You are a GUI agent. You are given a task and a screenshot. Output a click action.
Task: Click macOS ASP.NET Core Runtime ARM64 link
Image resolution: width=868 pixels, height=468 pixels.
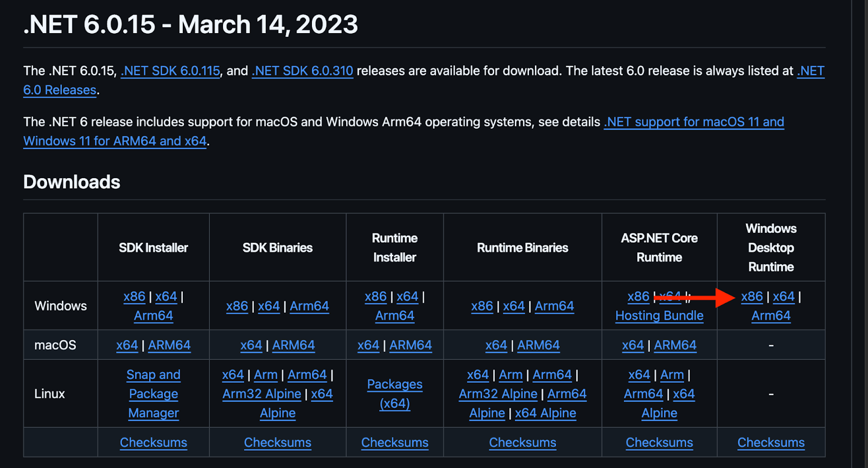pyautogui.click(x=675, y=345)
